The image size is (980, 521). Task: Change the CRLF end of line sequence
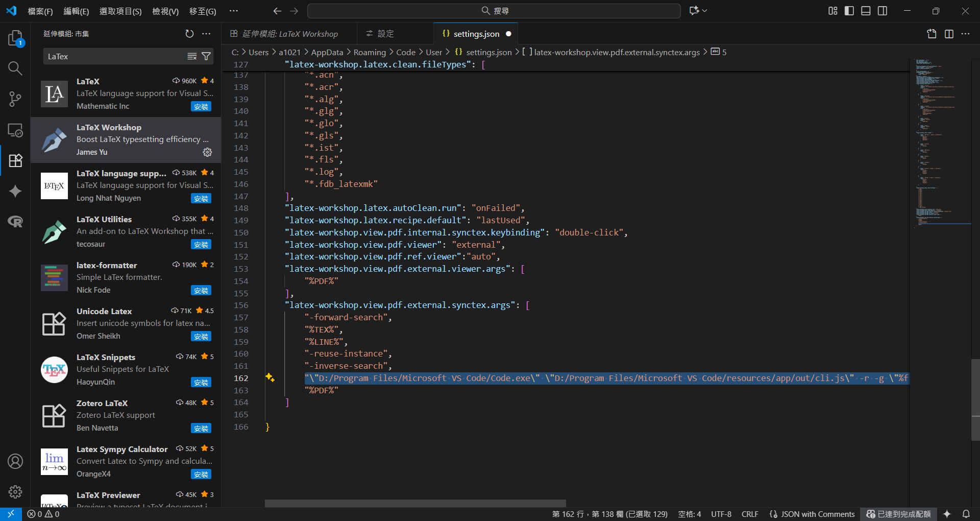[750, 514]
